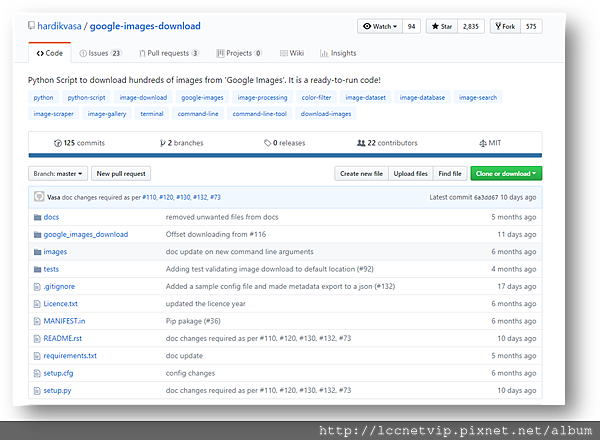Click the commits history clock icon

click(58, 143)
